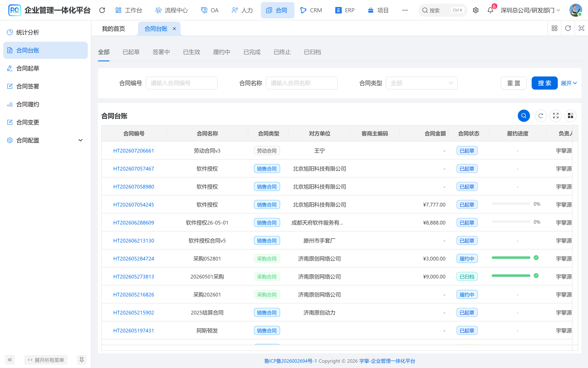This screenshot has width=588, height=368.
Task: Expand more search filters with 展开
Action: tap(569, 83)
